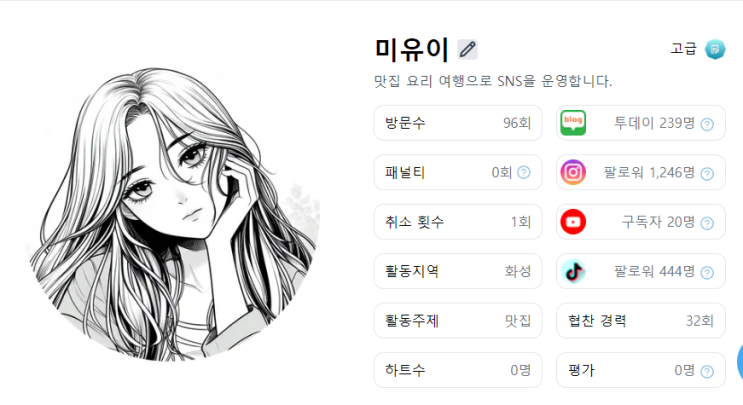Open the 협찬 경력 32회 box
The height and width of the screenshot is (405, 743).
(641, 321)
